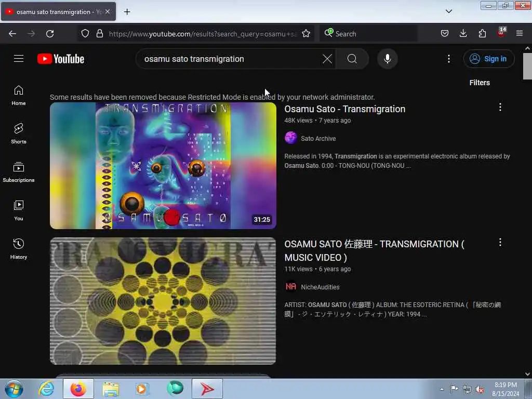
Task: Click the scrollbar down arrow
Action: 527,374
